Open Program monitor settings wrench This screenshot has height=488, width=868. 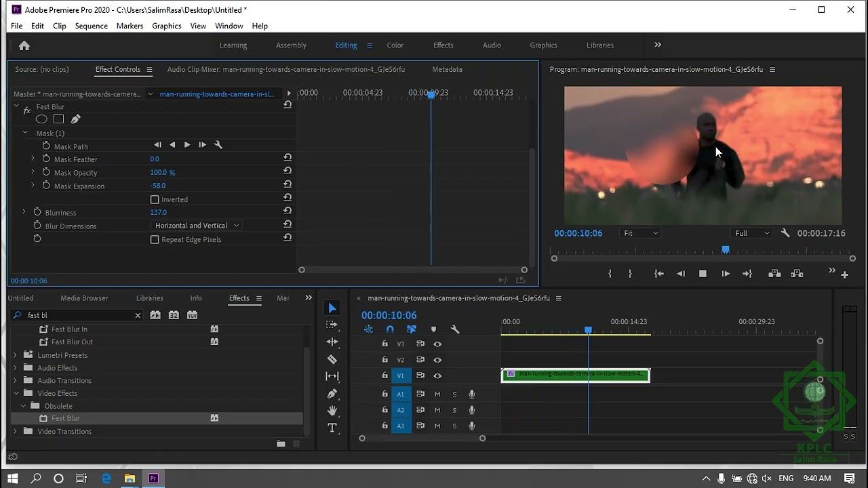(x=785, y=233)
